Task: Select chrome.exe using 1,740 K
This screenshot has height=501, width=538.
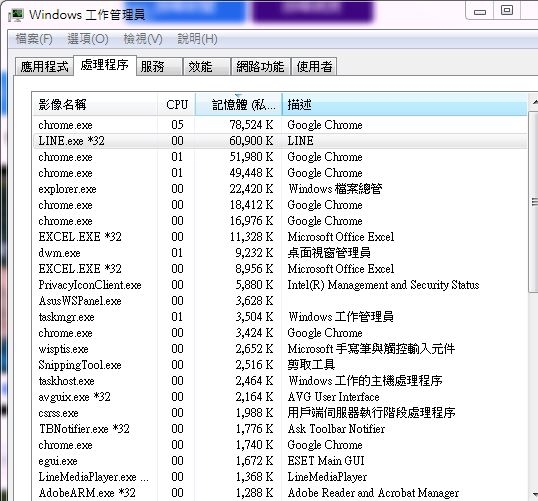Action: coord(280,445)
